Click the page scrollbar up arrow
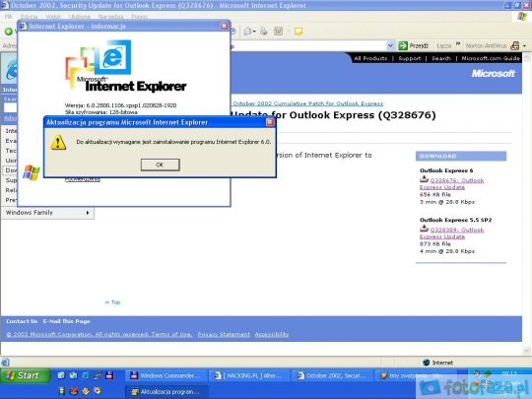The image size is (532, 399). tap(527, 57)
